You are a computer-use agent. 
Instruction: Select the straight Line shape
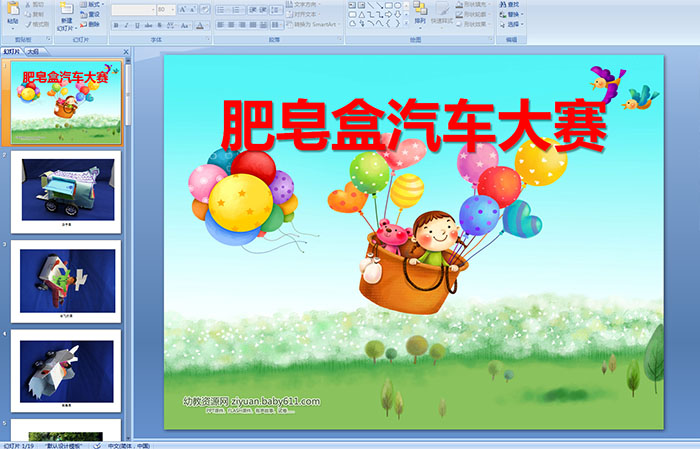click(x=371, y=5)
